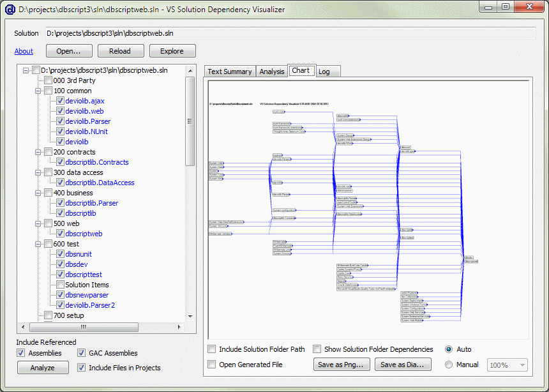Uncheck dbscriptlib.DataAccess checkbox
Viewport: 549px width, 392px height.
pyautogui.click(x=60, y=183)
